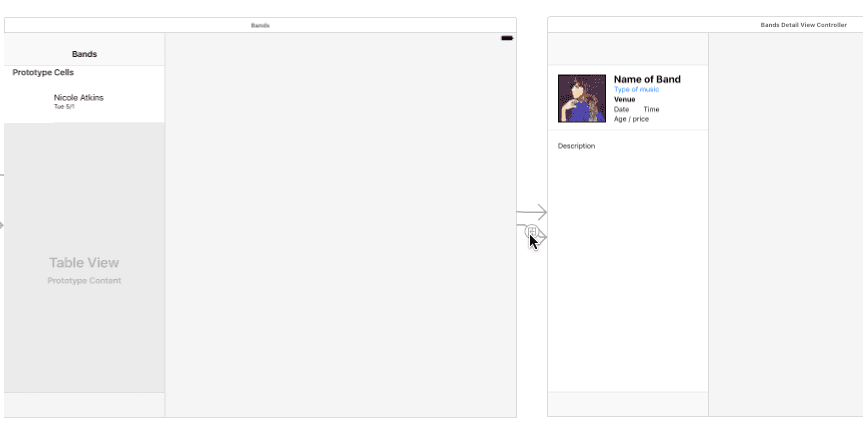Select the Age / price label

point(631,119)
